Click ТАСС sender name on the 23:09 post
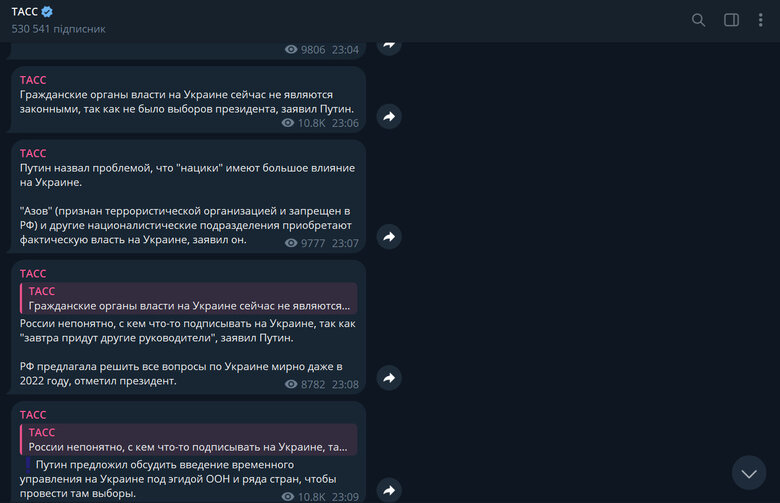The image size is (780, 503). point(33,415)
